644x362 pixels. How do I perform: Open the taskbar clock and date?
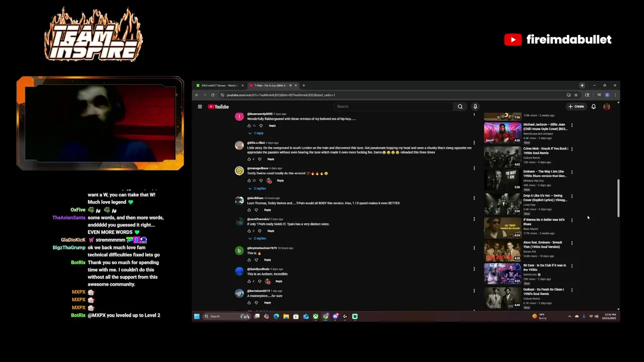point(610,316)
